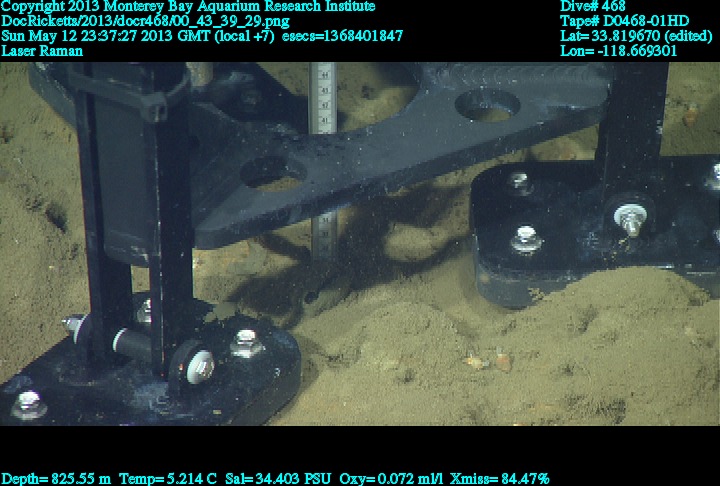Screen dimensions: 720x486
Task: Click the Xmiss=84.47% reading
Action: pyautogui.click(x=500, y=479)
